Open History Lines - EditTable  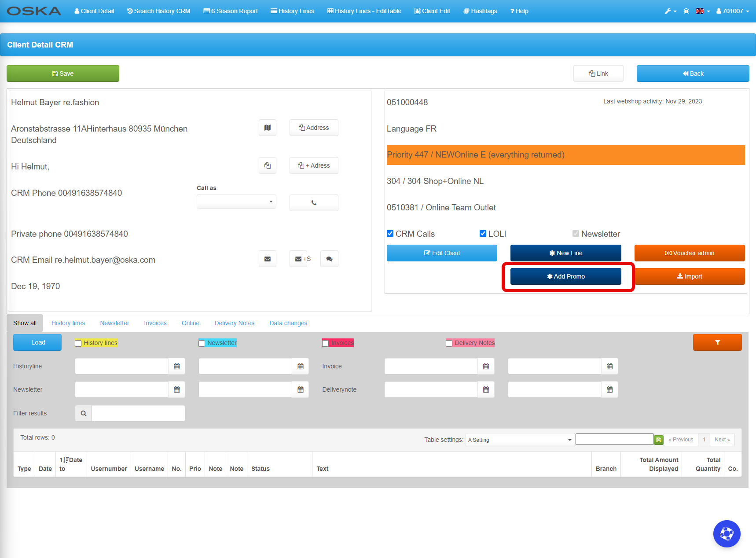pos(364,11)
